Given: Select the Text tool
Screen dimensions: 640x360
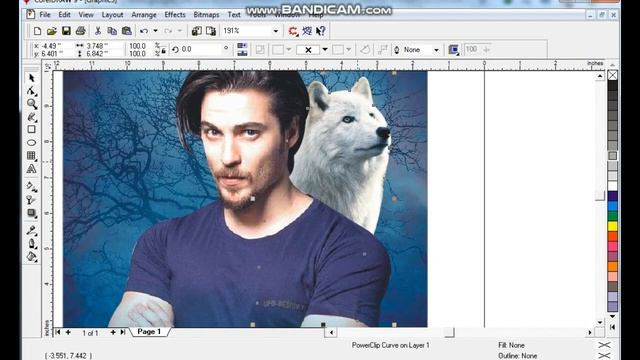Looking at the screenshot, I should (31, 169).
